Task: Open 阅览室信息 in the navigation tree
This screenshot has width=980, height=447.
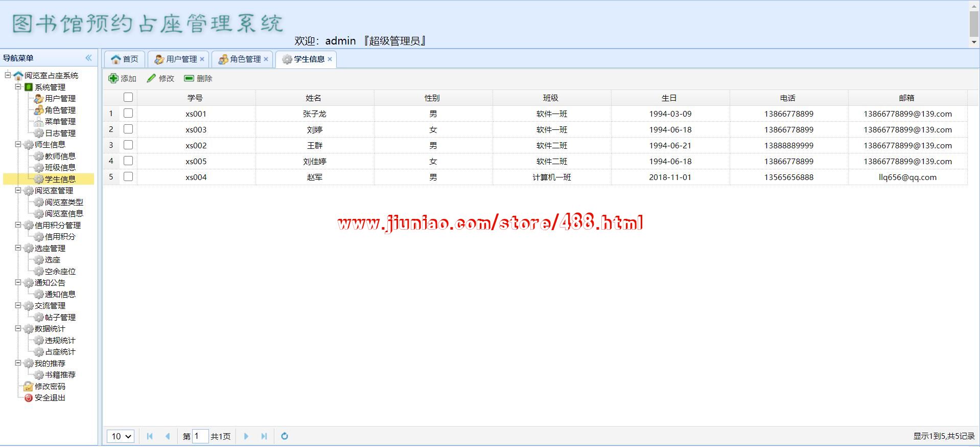Action: click(x=64, y=214)
